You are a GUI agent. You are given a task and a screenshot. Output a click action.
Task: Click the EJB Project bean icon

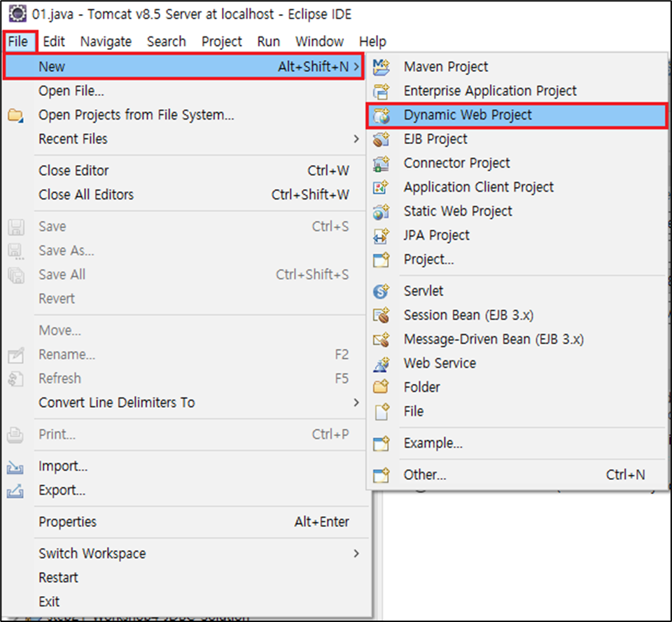pos(381,139)
